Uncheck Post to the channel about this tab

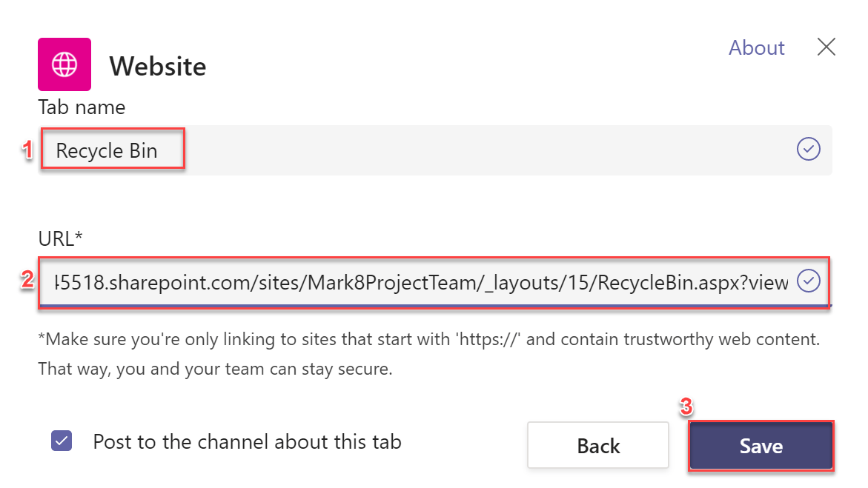click(62, 441)
